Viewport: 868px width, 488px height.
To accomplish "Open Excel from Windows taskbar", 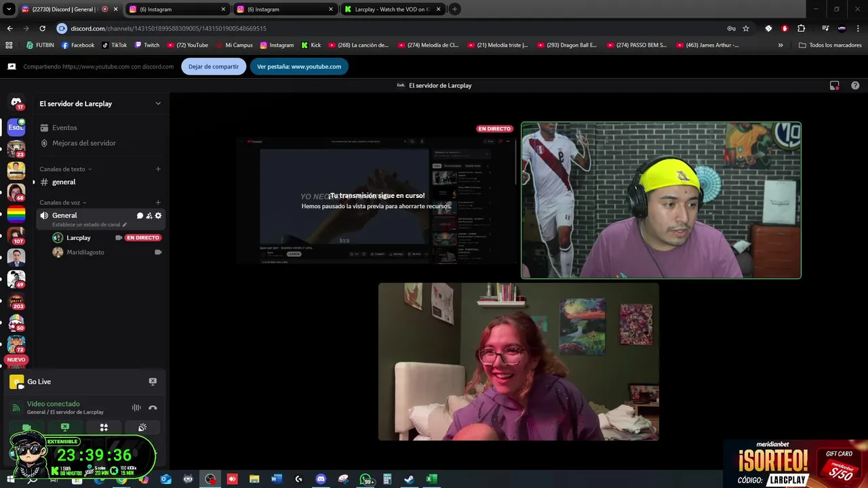I will coord(431,479).
